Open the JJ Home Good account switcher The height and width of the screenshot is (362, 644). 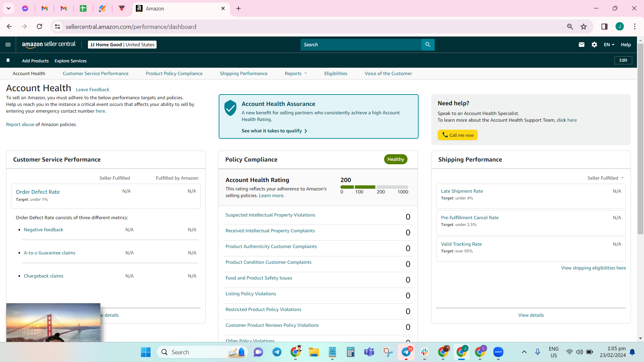pos(122,45)
